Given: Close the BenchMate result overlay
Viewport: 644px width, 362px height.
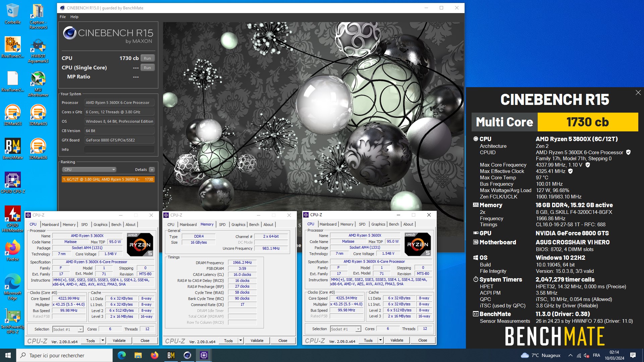Looking at the screenshot, I should (638, 93).
